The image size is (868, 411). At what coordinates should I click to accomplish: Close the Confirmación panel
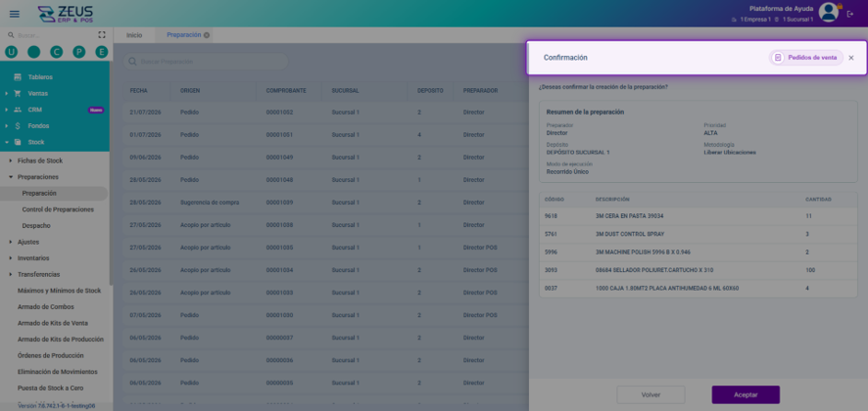[850, 58]
